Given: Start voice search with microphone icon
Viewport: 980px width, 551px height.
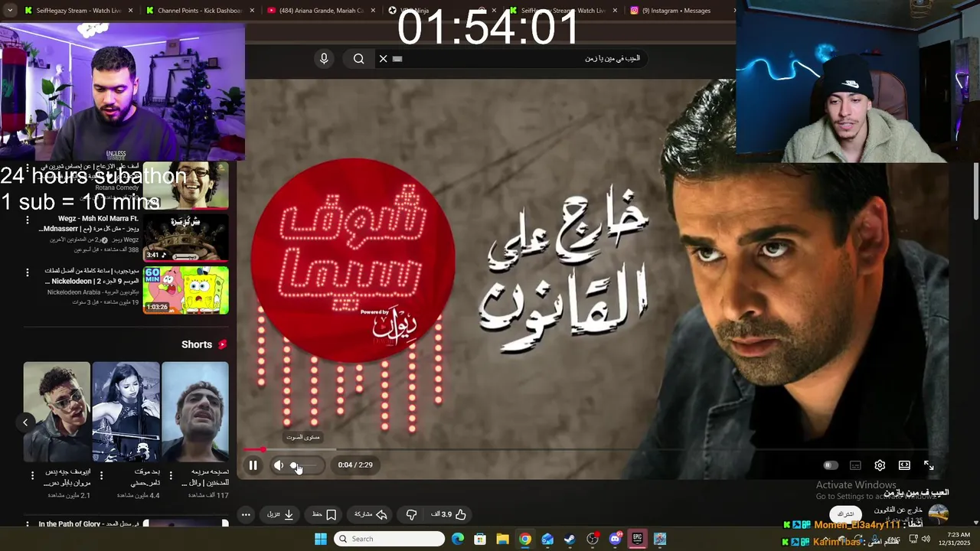Looking at the screenshot, I should [324, 59].
